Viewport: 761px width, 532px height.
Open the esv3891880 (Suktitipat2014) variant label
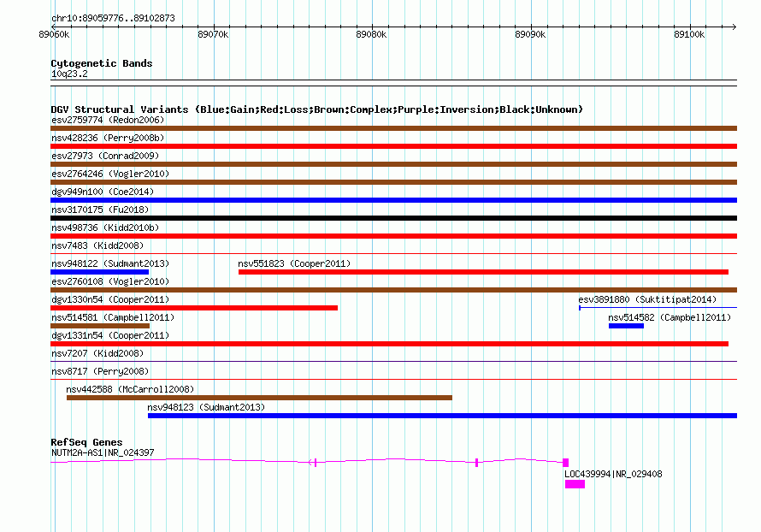(647, 299)
